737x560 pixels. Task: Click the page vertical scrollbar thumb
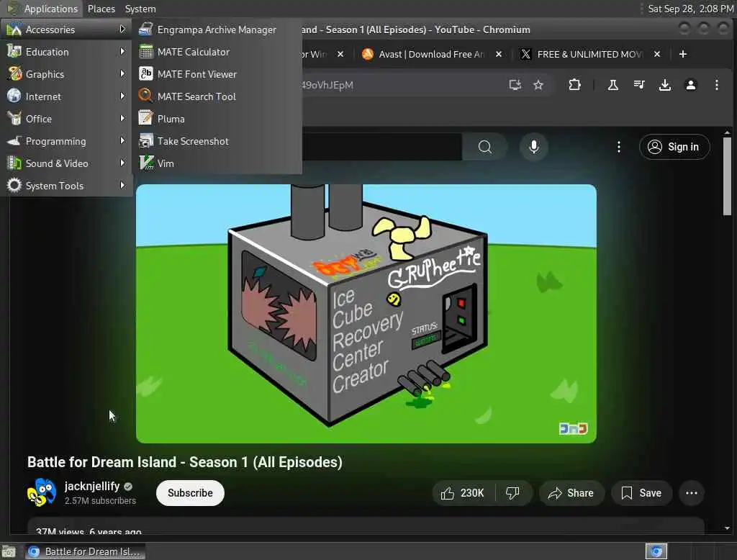coord(727,176)
